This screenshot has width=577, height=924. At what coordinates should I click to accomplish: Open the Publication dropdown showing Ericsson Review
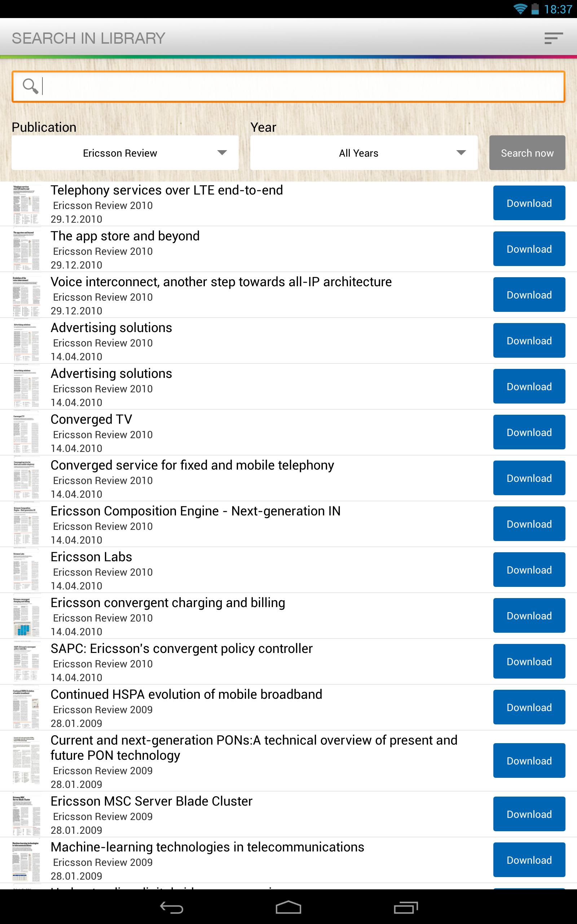pos(126,153)
